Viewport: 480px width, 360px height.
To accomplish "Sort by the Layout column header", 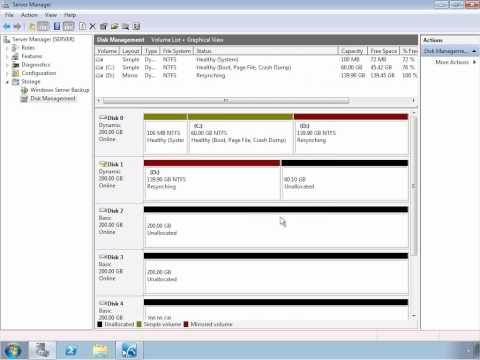I will coord(131,51).
